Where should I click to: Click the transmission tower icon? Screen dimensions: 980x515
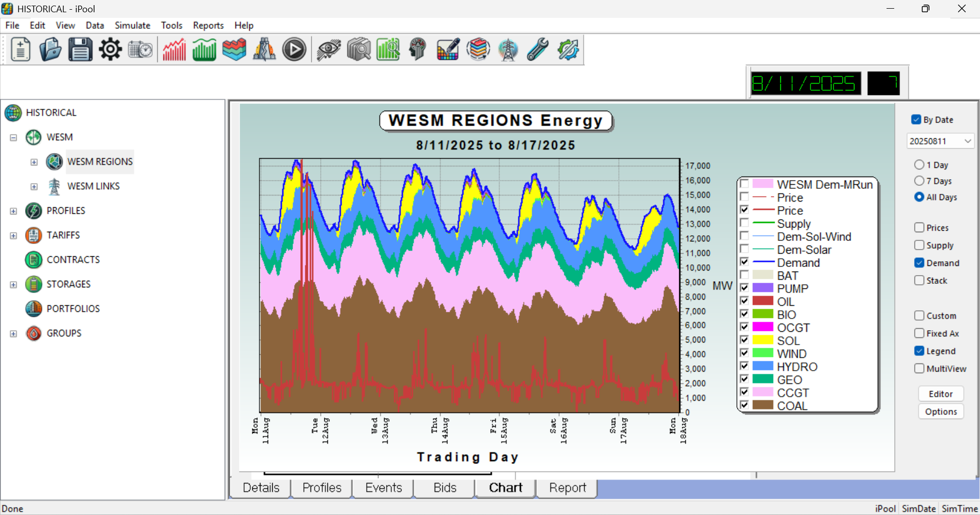pyautogui.click(x=508, y=50)
